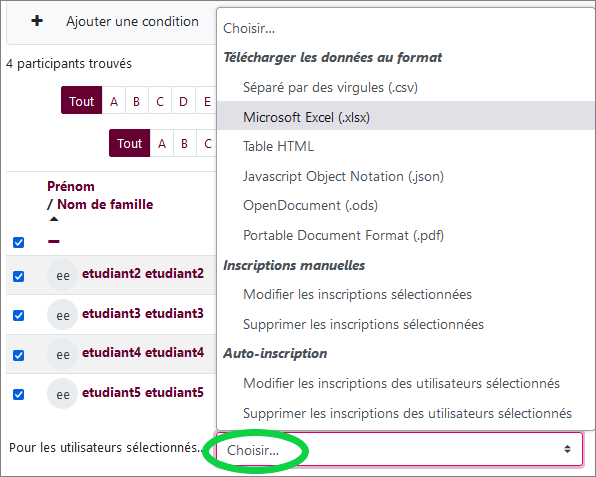Uncheck etudiant2 checkbox
The image size is (596, 477).
tap(19, 276)
